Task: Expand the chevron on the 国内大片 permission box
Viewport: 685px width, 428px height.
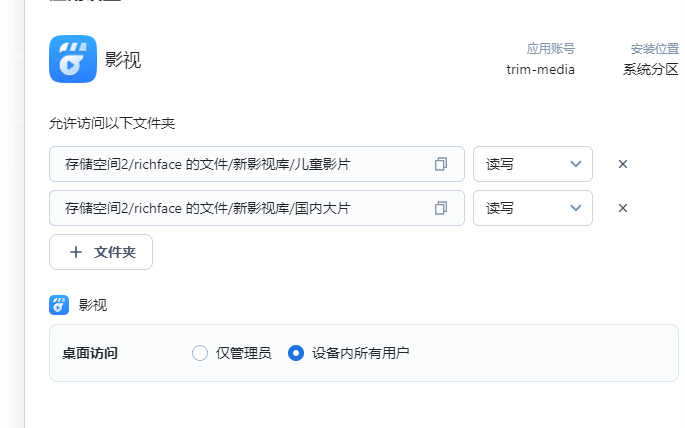Action: tap(576, 208)
